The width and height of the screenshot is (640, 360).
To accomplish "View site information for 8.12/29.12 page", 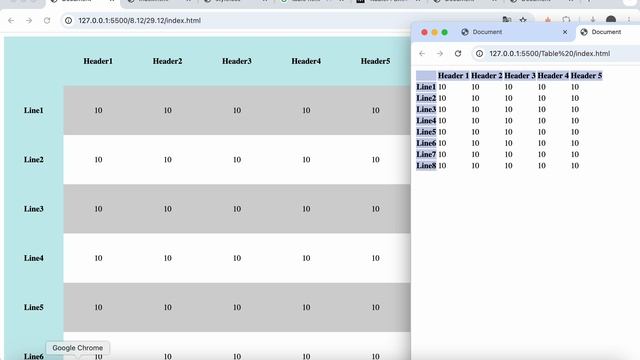I will pyautogui.click(x=69, y=20).
